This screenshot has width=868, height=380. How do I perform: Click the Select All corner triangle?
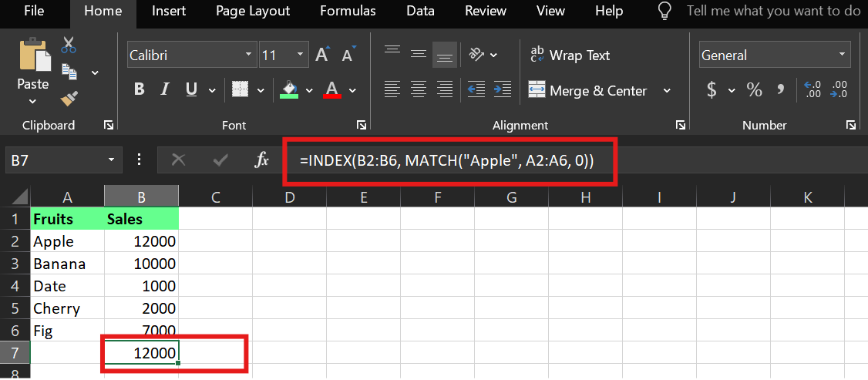[20, 197]
